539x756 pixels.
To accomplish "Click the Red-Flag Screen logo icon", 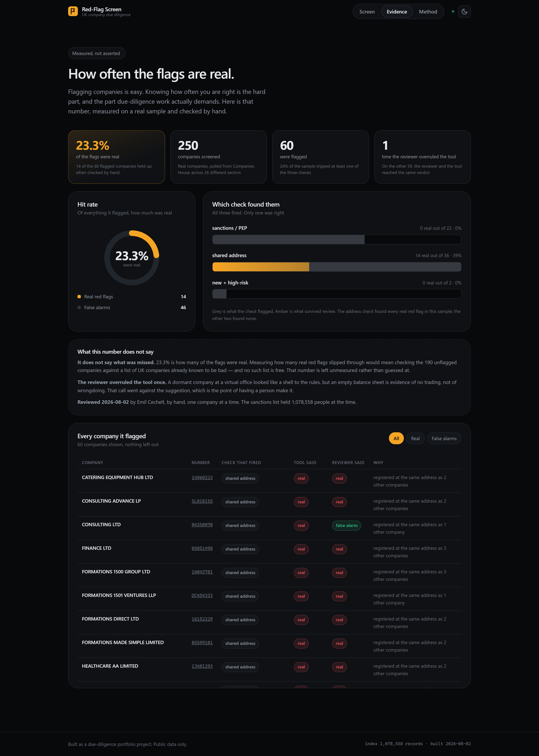I will 73,11.
